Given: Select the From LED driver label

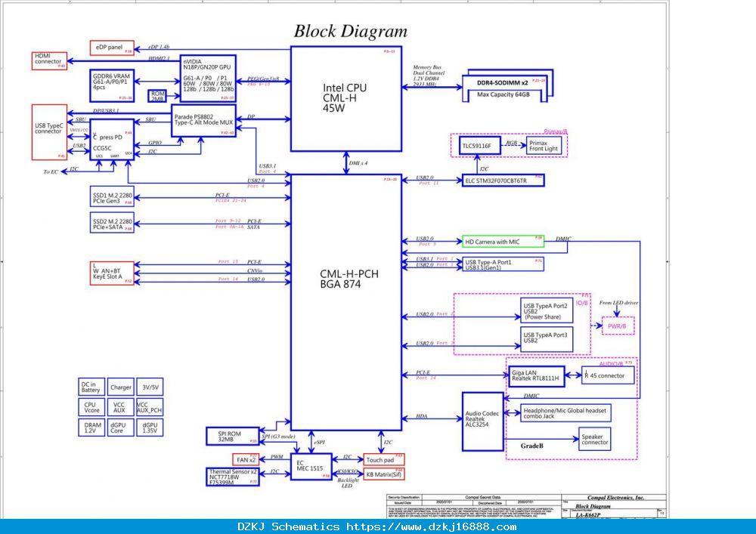Looking at the screenshot, I should [618, 303].
